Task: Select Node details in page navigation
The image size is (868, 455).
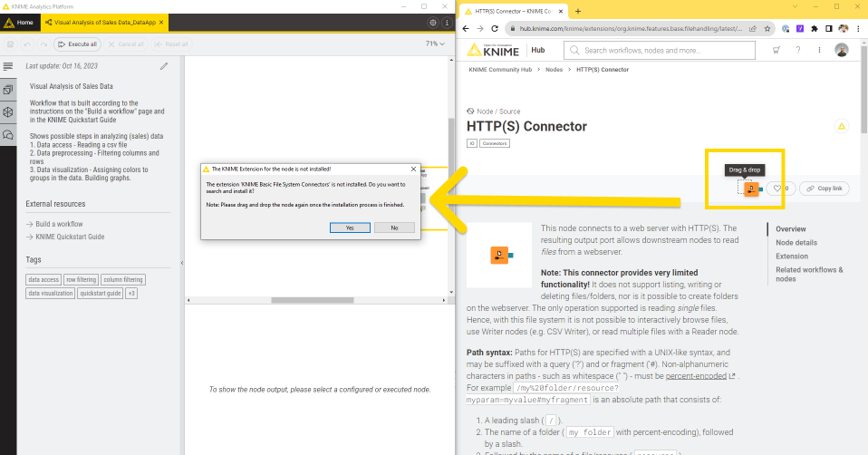Action: pos(796,243)
